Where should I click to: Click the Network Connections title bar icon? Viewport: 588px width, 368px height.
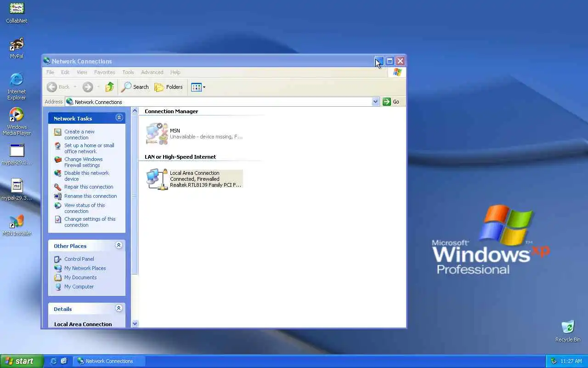46,61
